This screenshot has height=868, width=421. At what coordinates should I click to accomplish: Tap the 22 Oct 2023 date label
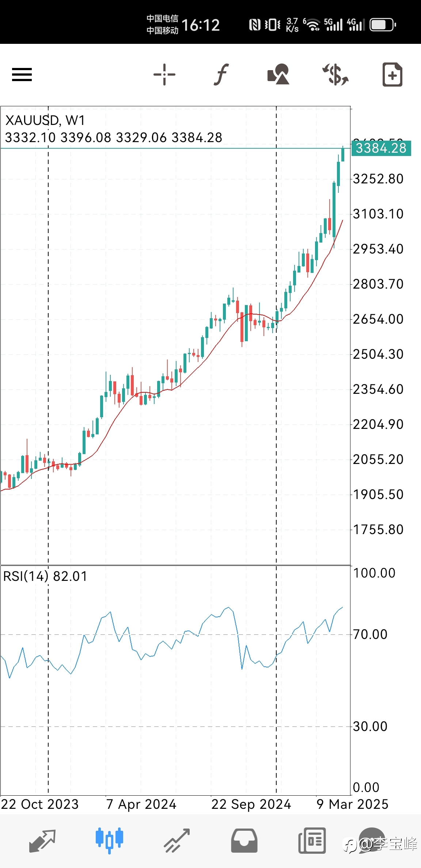pos(40,804)
